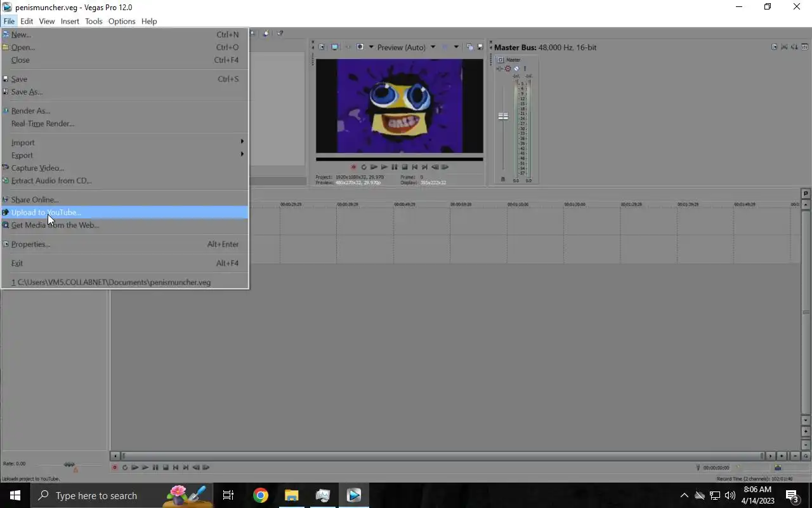Click Share Online... menu entry
The image size is (812, 508).
[x=124, y=199]
